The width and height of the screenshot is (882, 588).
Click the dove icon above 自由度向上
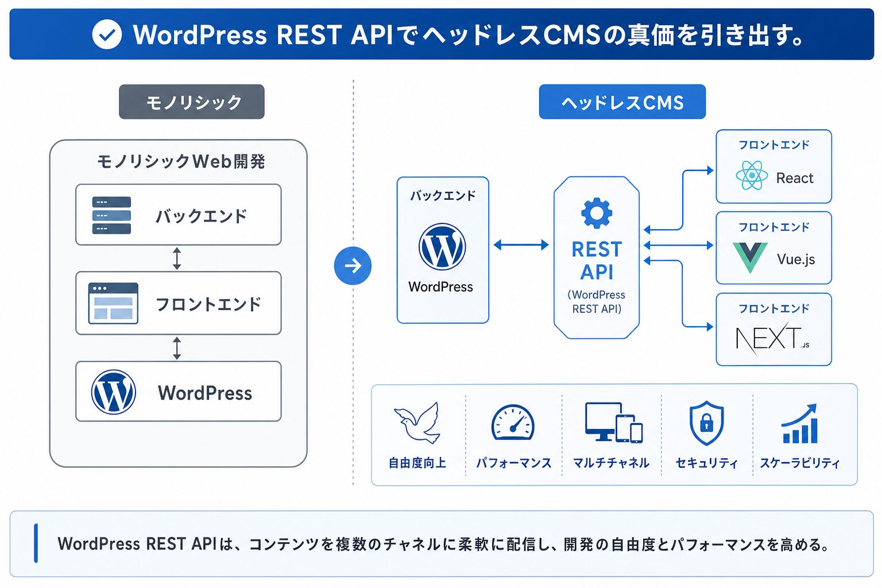coord(417,423)
